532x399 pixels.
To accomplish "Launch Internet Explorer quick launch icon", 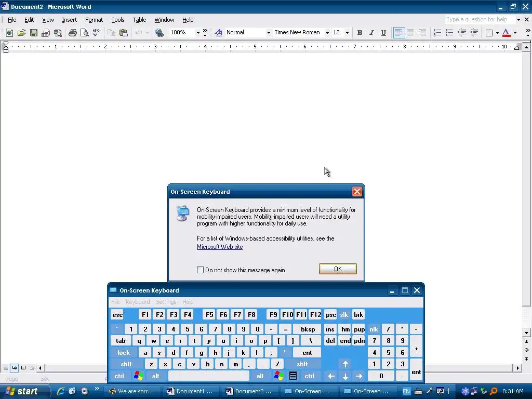I will click(61, 391).
